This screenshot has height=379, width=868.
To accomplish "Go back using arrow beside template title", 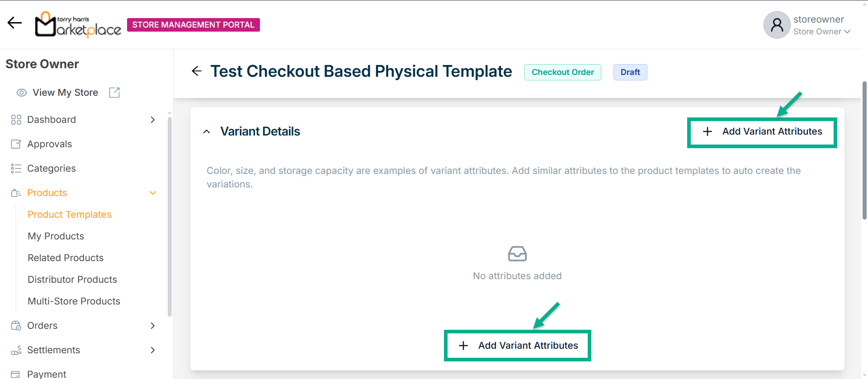I will click(x=197, y=71).
